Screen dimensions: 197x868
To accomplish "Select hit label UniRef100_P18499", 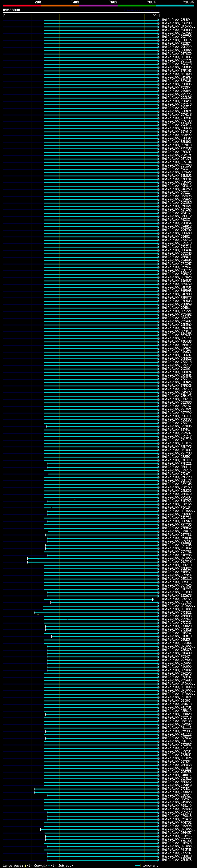I will pyautogui.click(x=177, y=653).
